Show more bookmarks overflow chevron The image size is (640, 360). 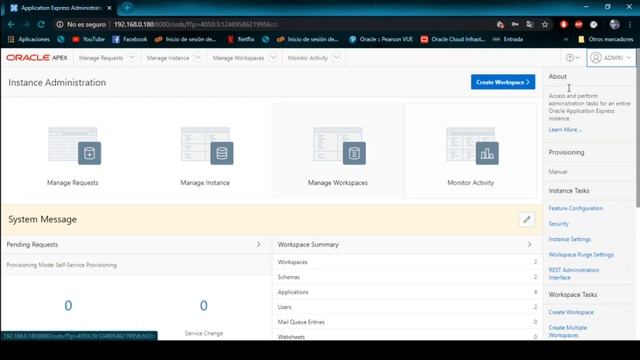coord(566,39)
